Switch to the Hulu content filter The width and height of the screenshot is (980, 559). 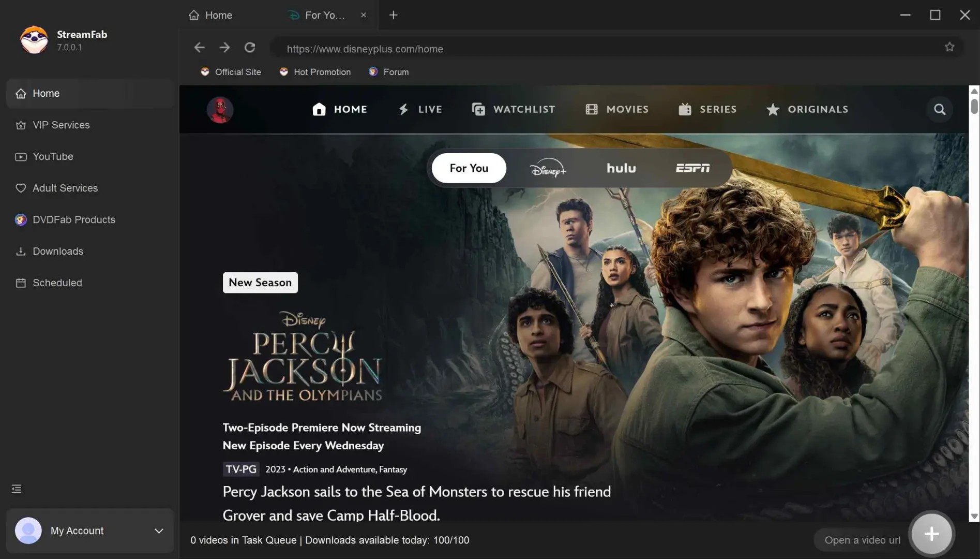621,168
